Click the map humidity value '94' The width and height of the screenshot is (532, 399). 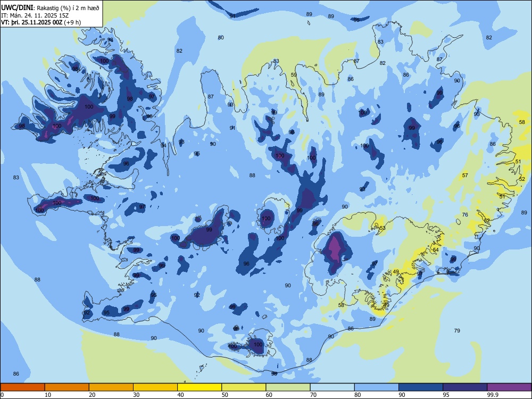click(x=163, y=145)
